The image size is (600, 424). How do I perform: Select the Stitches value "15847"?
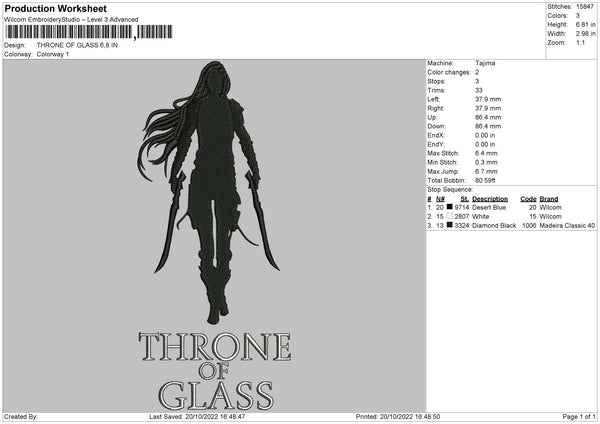585,7
